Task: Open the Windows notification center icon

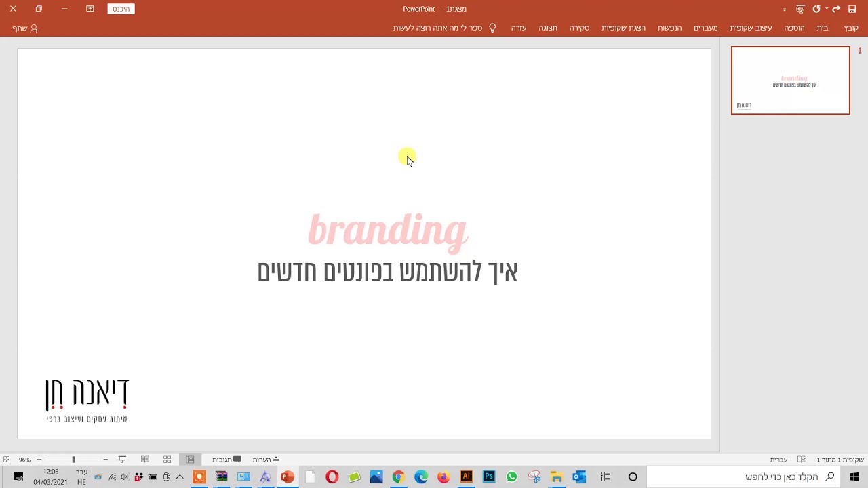Action: (x=18, y=477)
